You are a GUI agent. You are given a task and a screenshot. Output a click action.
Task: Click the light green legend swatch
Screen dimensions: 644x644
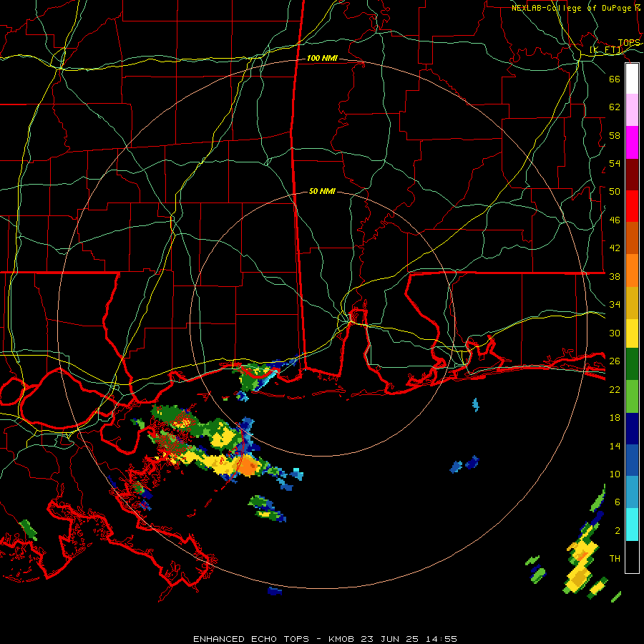click(632, 396)
